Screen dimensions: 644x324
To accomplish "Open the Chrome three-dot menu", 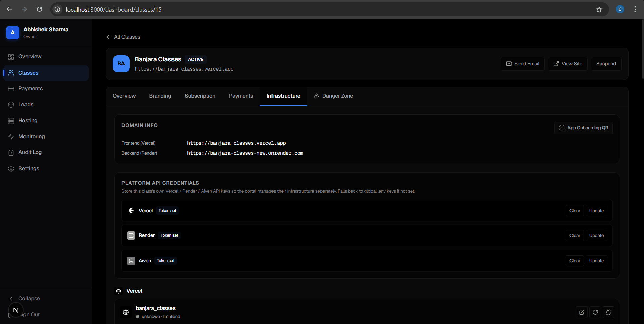I will pyautogui.click(x=635, y=9).
